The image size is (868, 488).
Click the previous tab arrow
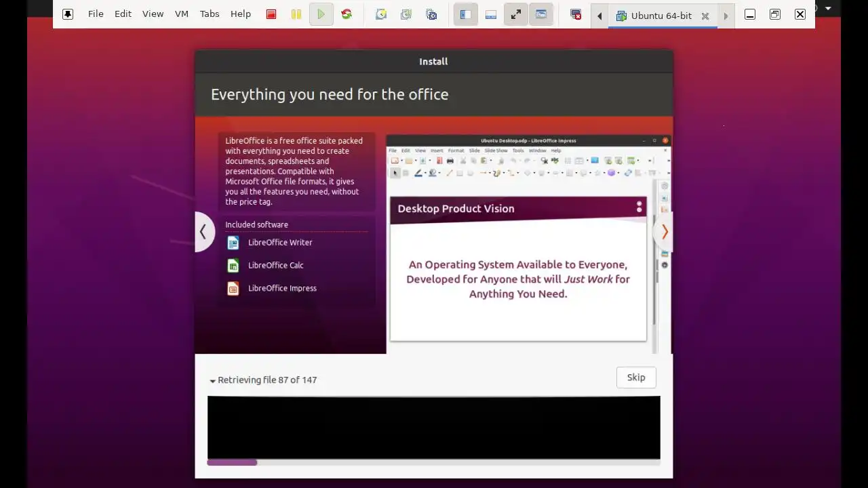tap(599, 16)
